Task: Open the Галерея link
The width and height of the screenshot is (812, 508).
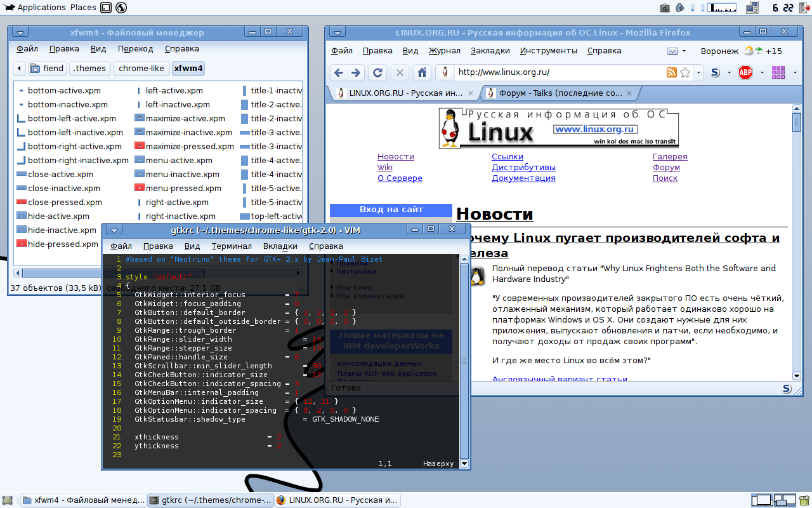Action: tap(670, 157)
